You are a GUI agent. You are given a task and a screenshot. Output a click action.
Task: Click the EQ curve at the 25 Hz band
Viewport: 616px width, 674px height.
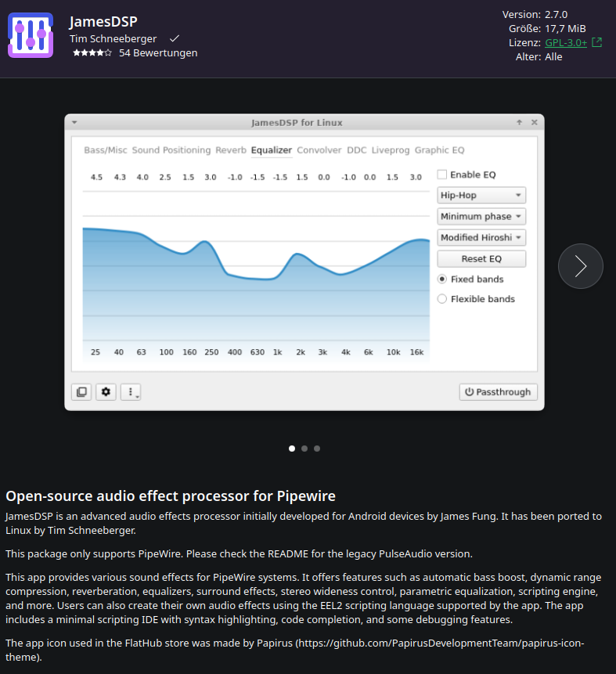[95, 229]
